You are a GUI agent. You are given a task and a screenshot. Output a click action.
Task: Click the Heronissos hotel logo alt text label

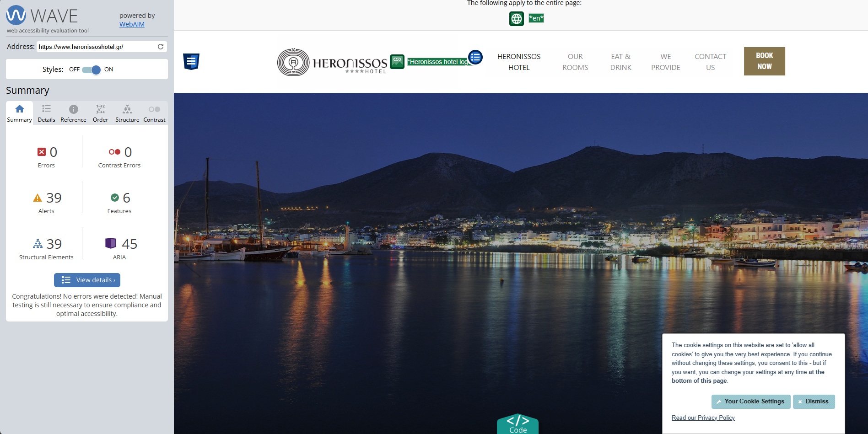[438, 62]
